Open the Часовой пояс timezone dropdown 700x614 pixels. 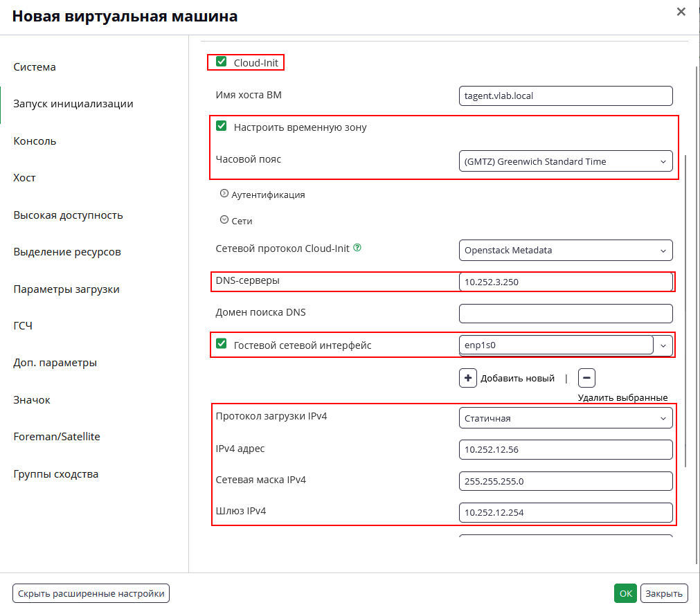(x=566, y=161)
